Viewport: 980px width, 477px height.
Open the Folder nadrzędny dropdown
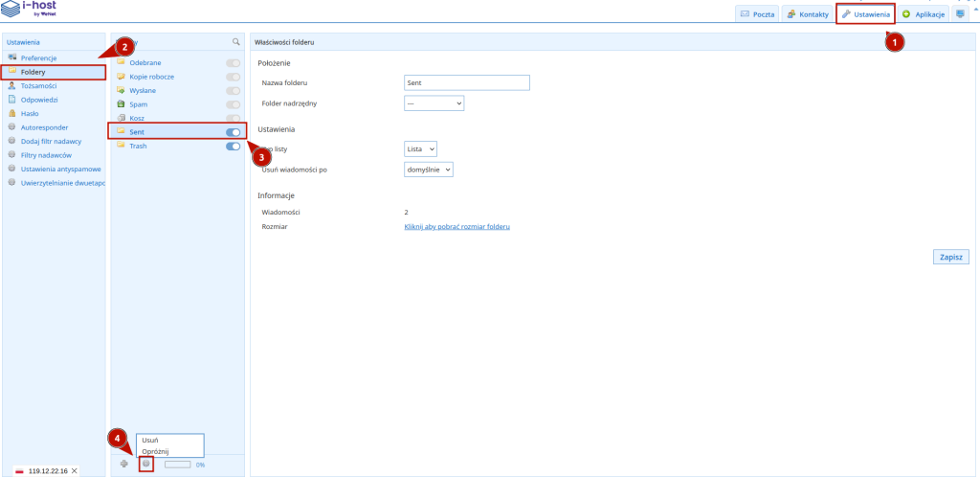click(x=434, y=102)
